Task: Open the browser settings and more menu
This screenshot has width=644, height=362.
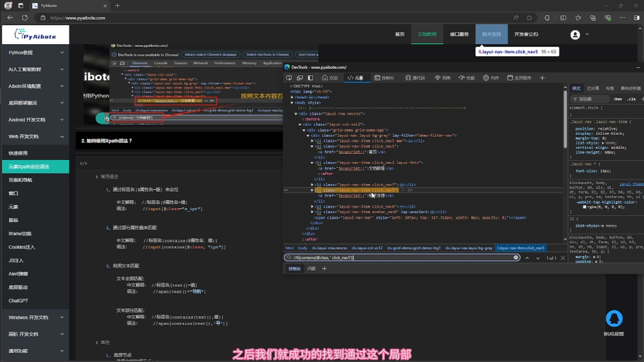Action: point(623,18)
